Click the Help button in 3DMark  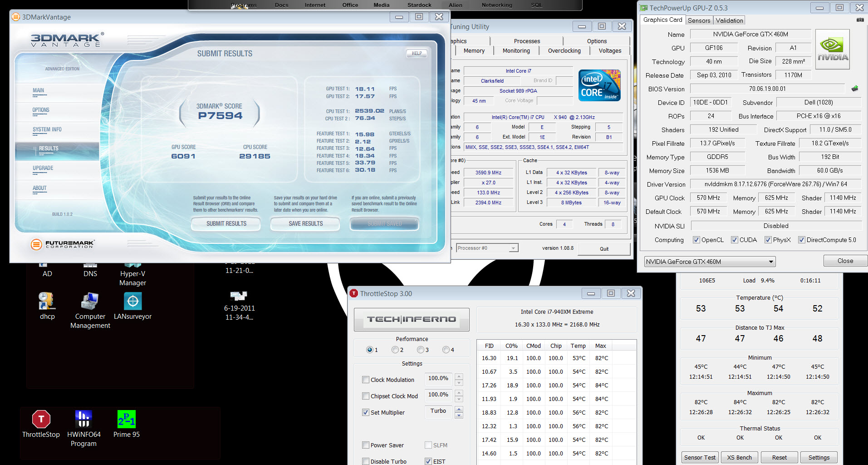(417, 54)
